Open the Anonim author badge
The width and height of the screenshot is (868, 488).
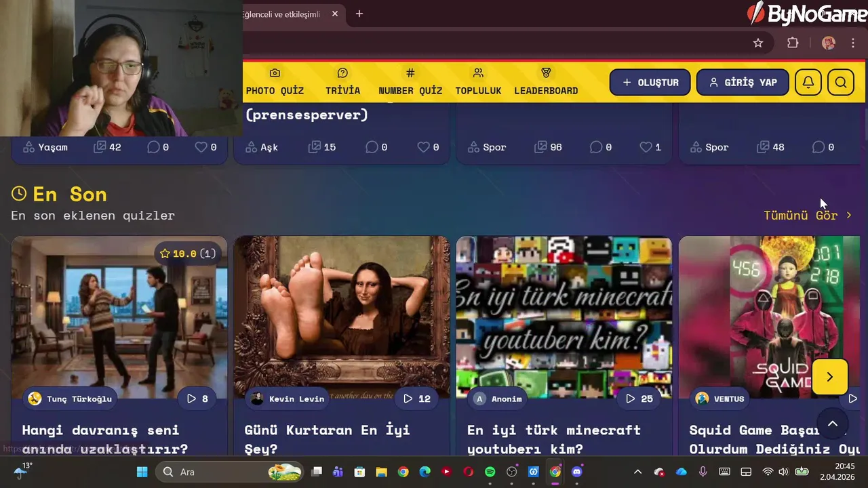pos(498,399)
